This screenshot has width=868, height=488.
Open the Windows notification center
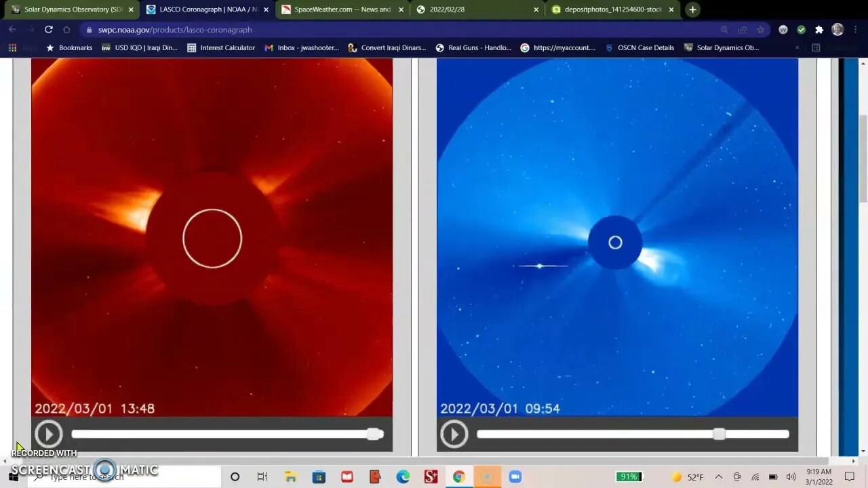point(850,477)
